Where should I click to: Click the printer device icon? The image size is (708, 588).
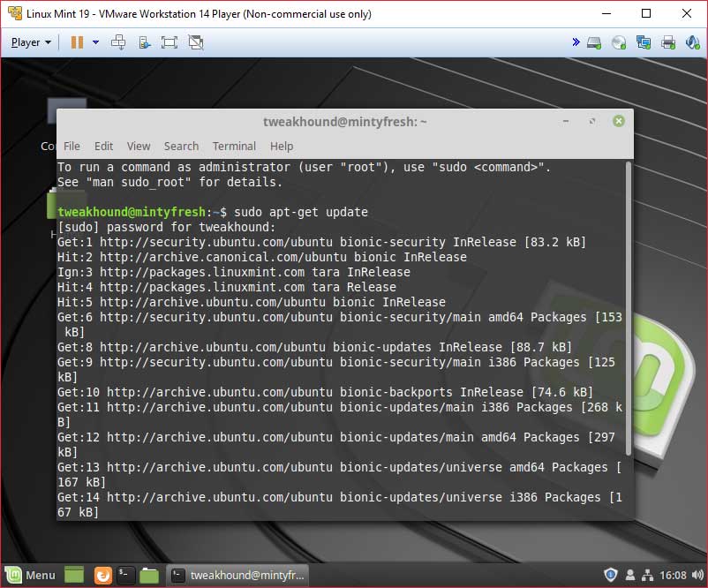(x=668, y=43)
